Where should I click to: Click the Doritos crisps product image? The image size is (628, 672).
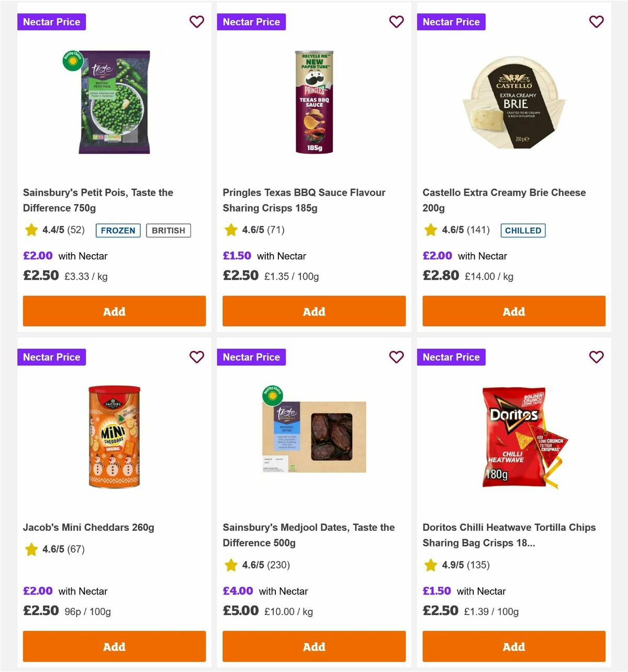tap(513, 438)
